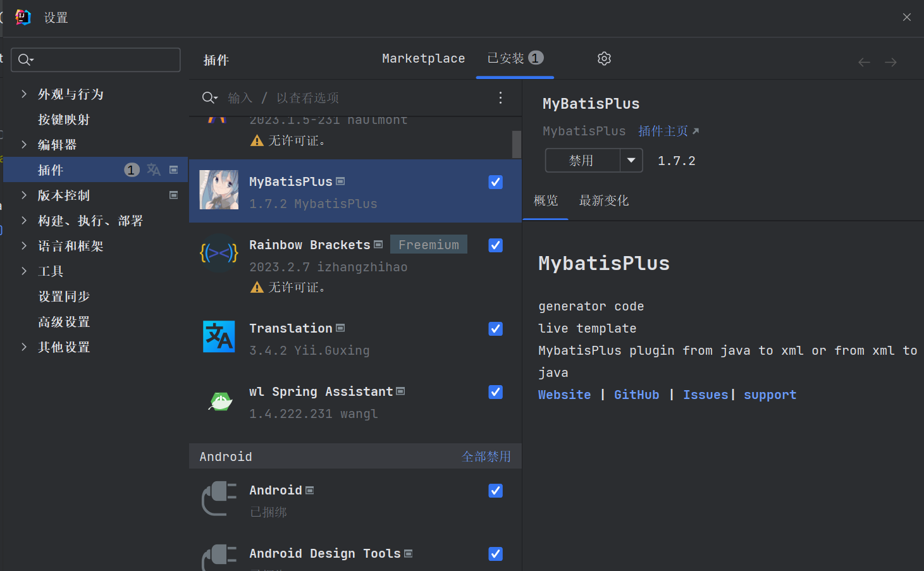The height and width of the screenshot is (571, 924).
Task: Switch to the Marketplace tab
Action: (423, 58)
